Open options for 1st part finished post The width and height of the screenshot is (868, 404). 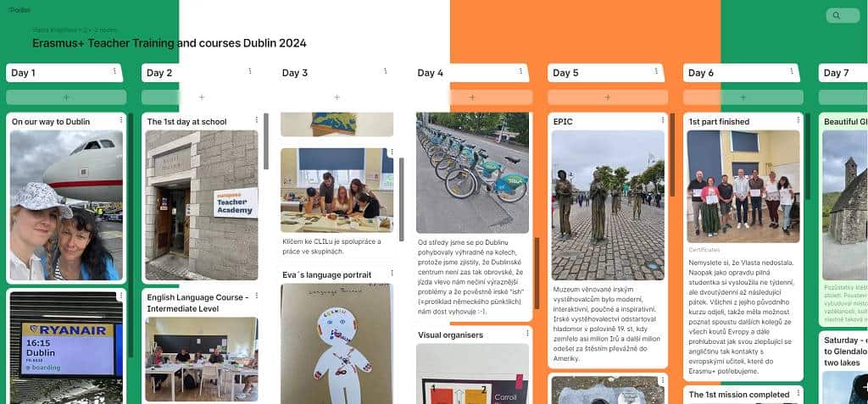pyautogui.click(x=798, y=119)
